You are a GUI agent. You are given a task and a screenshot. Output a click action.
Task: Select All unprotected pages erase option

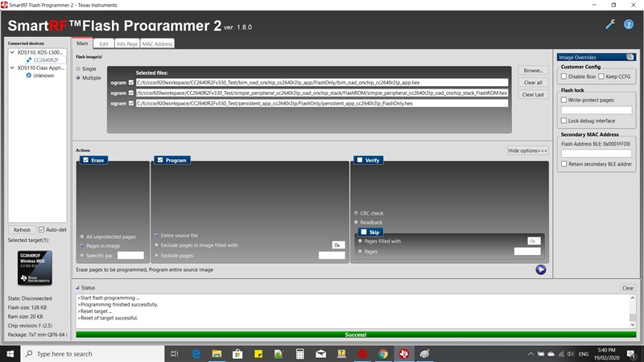click(82, 237)
